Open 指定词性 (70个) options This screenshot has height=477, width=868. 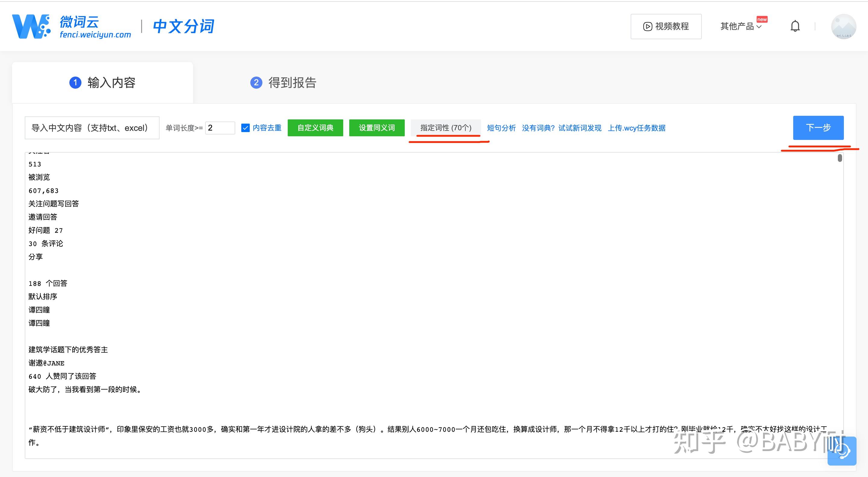(x=445, y=128)
